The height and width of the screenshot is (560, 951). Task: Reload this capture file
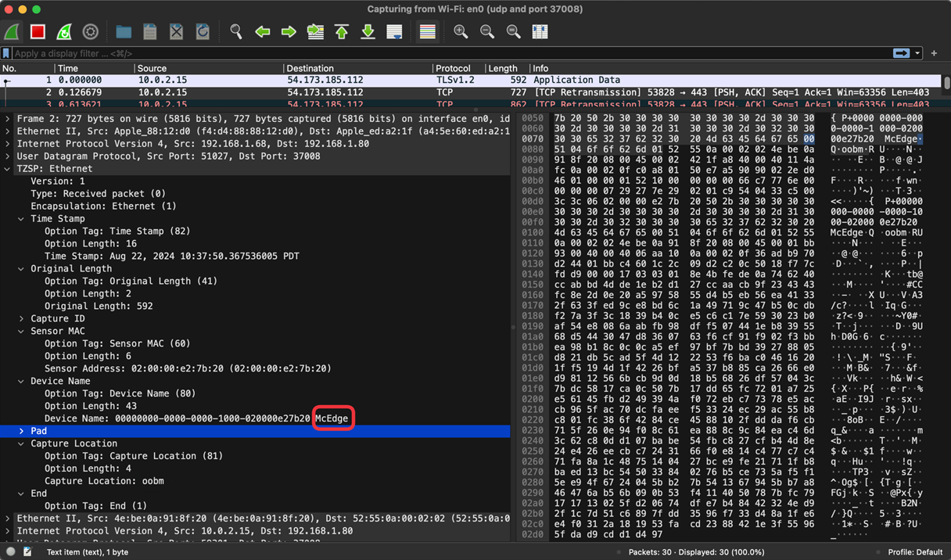tap(203, 32)
